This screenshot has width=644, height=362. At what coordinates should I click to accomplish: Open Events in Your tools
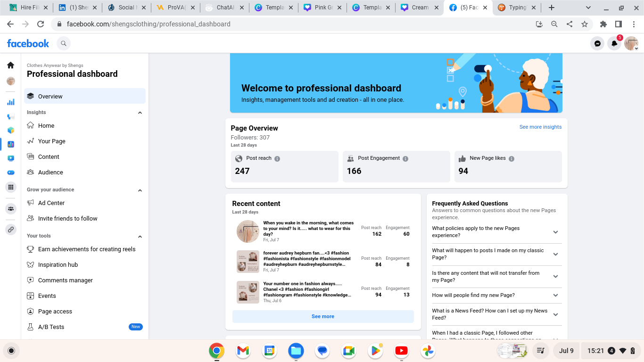click(85, 296)
